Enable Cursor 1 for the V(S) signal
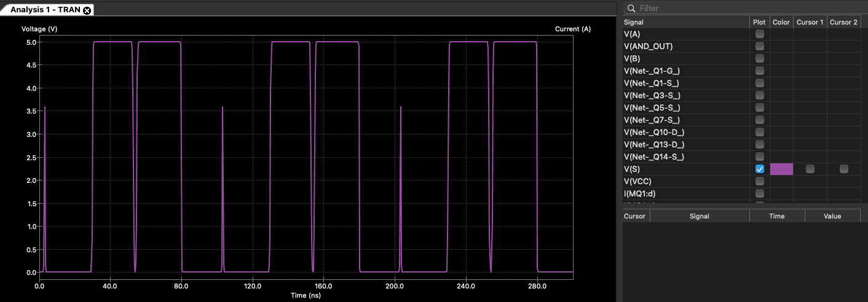 (x=810, y=169)
